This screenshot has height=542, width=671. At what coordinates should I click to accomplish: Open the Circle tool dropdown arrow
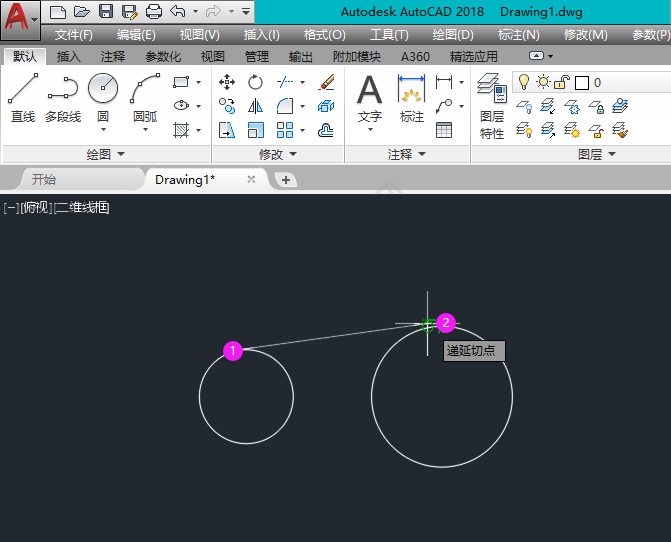tap(103, 130)
